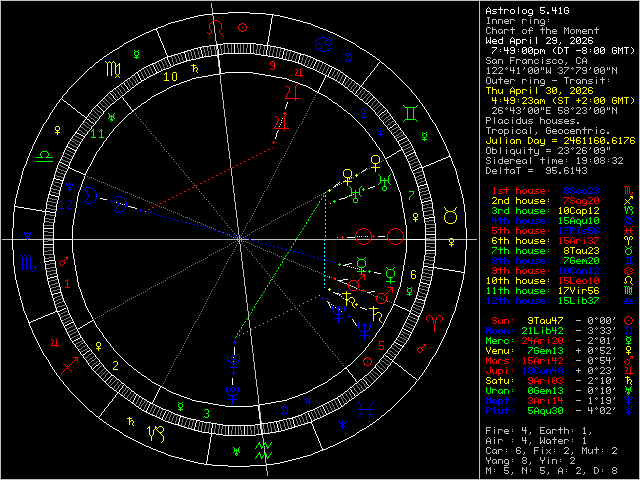Select Leo glyph in the 10th house row
Screen dimensions: 640x480
click(629, 281)
